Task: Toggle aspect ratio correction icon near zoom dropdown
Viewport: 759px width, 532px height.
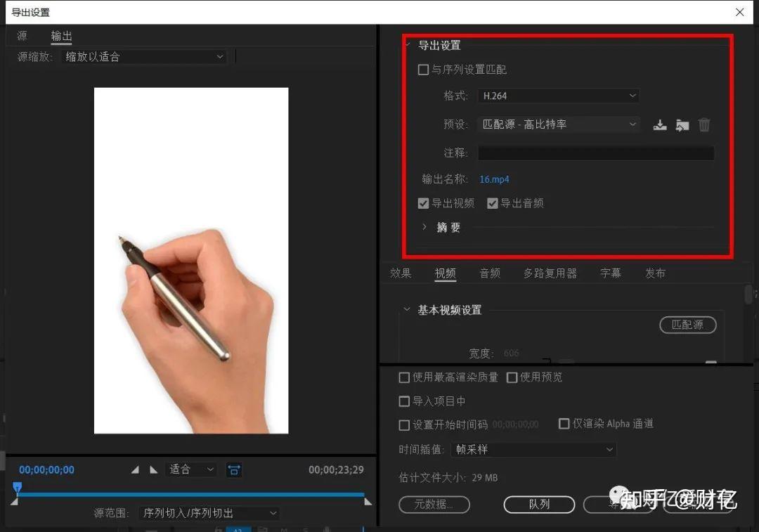Action: (x=234, y=469)
